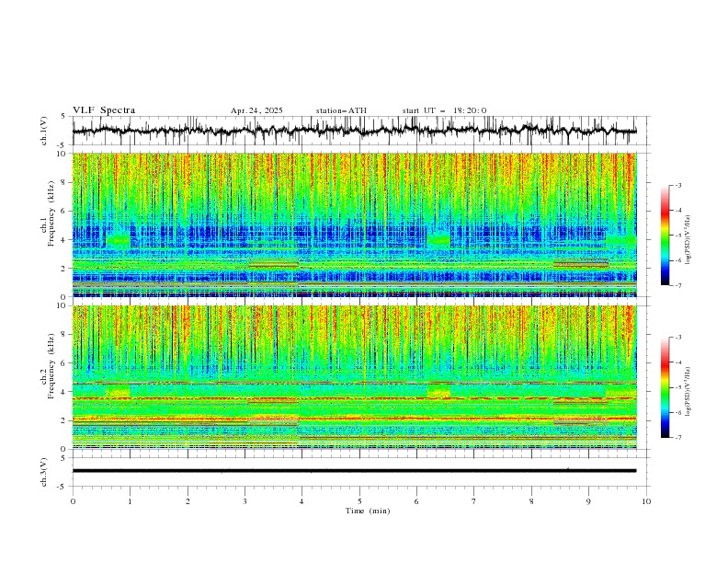Click the ch.3(V) waveform axis label
This screenshot has height=563, width=728.
click(x=44, y=472)
